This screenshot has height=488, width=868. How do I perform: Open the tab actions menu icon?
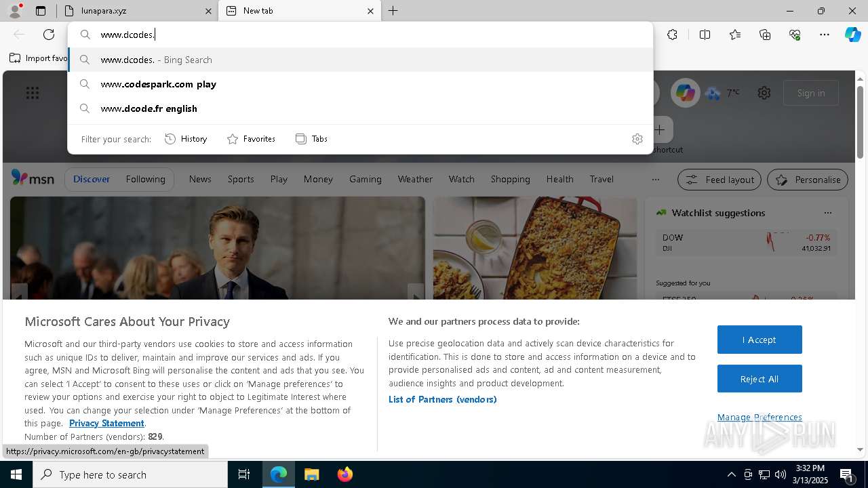click(41, 11)
